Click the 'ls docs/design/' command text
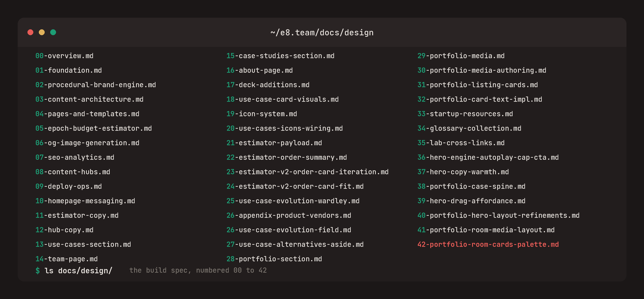The image size is (644, 299). pos(79,271)
